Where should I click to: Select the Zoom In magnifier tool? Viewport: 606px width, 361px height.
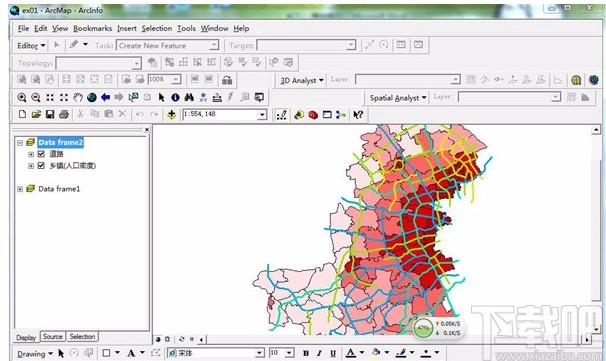coord(22,97)
